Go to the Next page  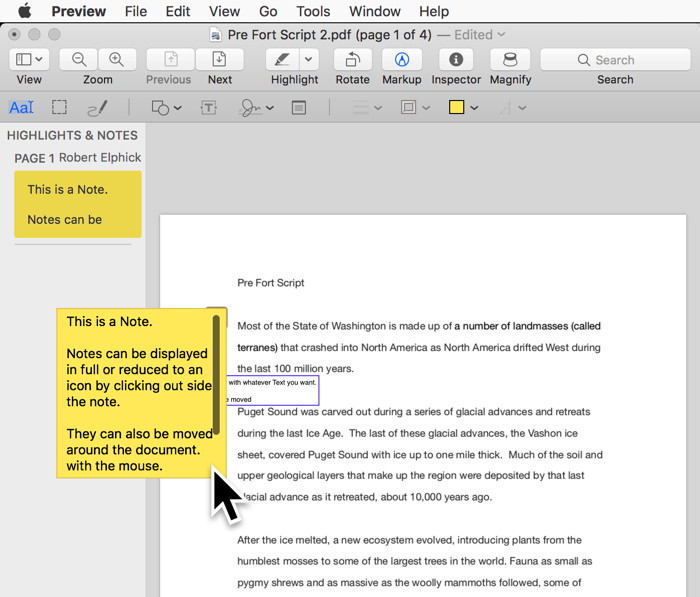pyautogui.click(x=220, y=59)
